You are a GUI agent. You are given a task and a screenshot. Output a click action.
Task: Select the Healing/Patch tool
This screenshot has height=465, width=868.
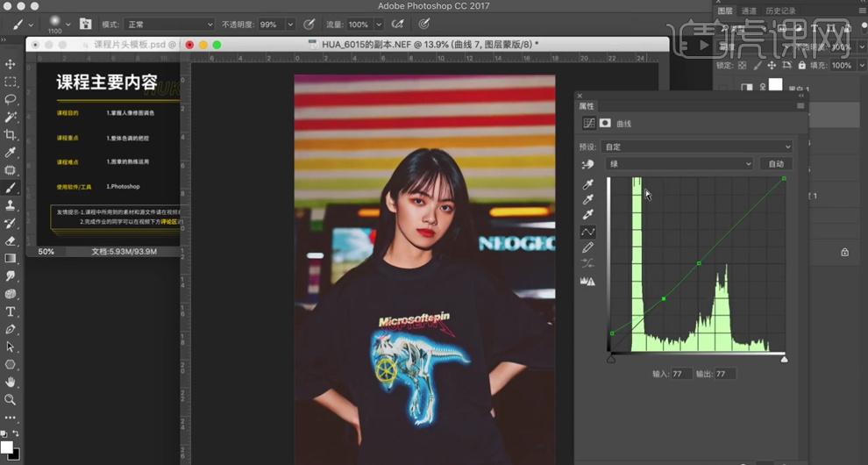10,170
